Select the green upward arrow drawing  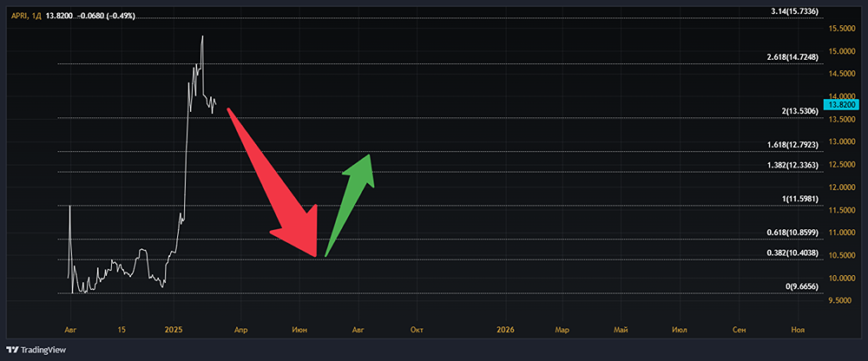point(352,198)
